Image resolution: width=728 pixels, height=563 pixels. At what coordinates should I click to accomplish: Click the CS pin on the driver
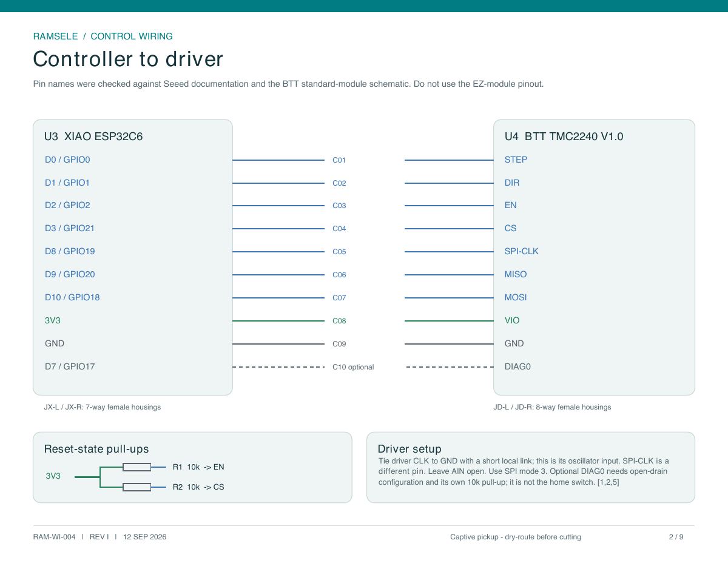511,228
